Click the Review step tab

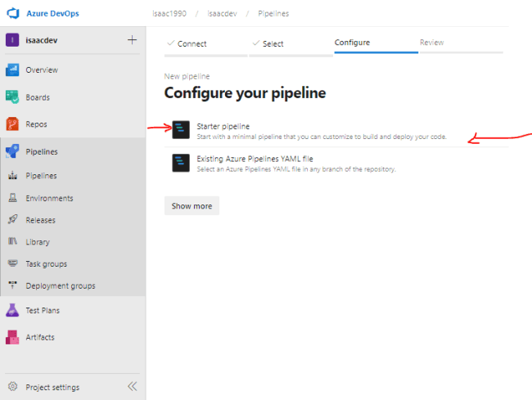[431, 43]
